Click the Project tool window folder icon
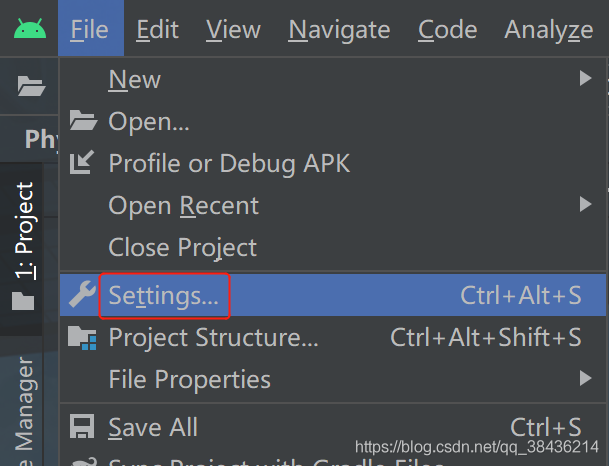Image resolution: width=609 pixels, height=466 pixels. click(x=22, y=300)
